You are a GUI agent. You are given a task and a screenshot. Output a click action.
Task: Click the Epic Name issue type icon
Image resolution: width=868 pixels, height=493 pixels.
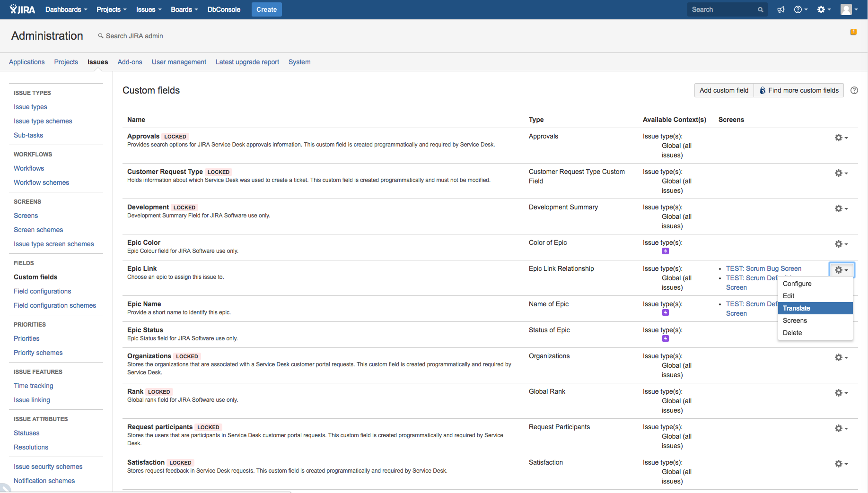pos(666,312)
